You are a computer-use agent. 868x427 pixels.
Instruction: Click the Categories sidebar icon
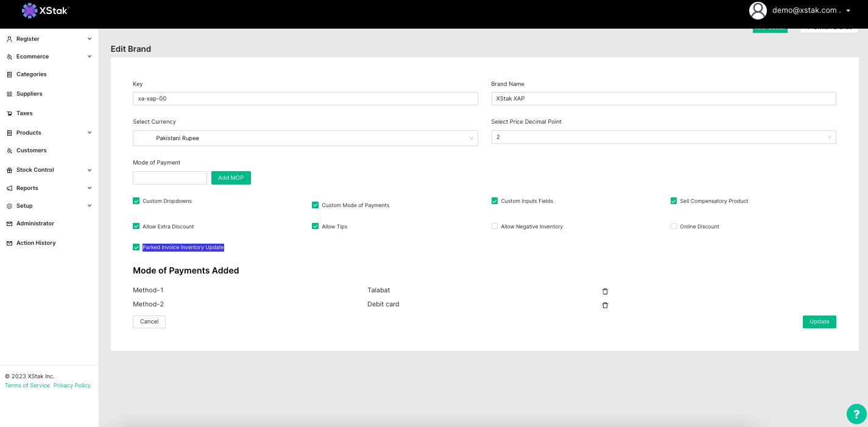point(9,75)
